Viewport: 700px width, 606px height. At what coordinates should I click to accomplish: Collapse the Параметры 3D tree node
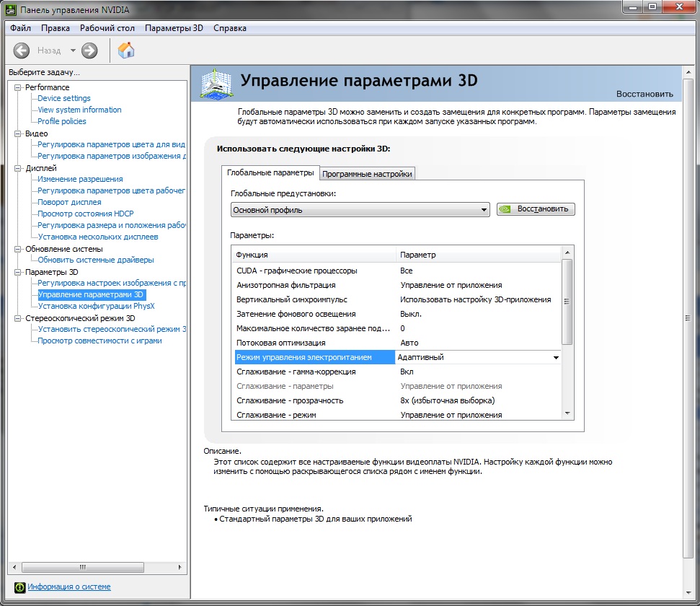[18, 272]
